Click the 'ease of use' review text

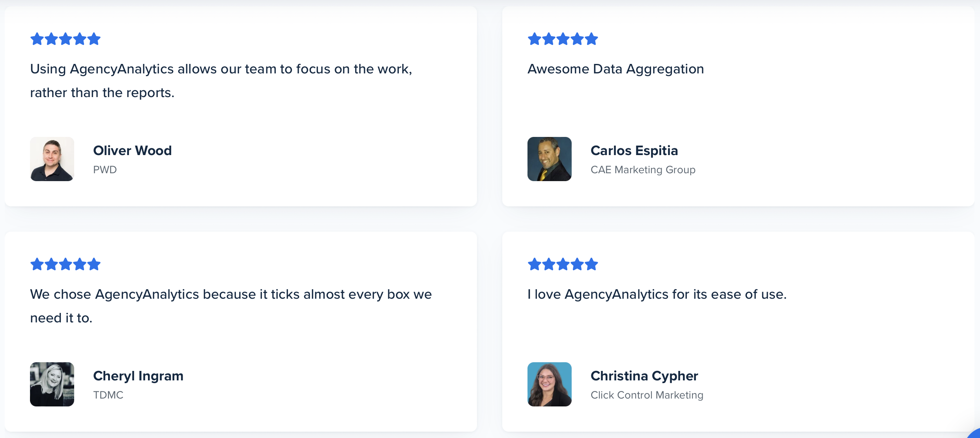[x=657, y=294]
